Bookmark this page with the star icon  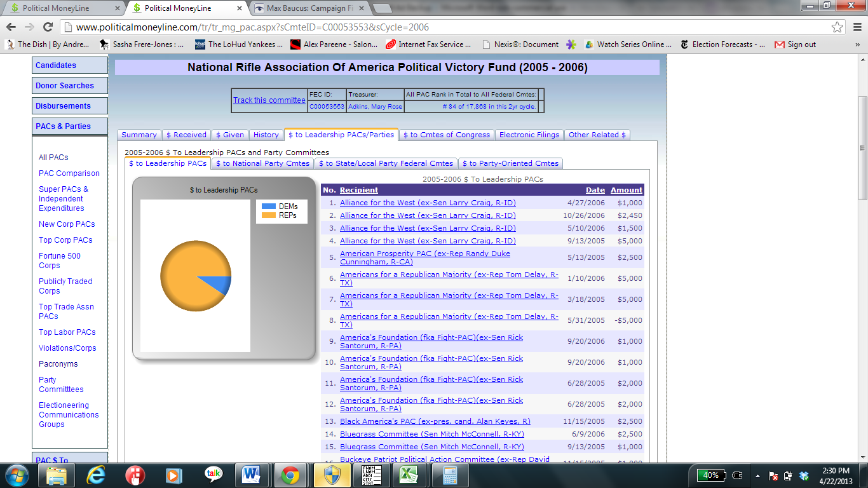pyautogui.click(x=837, y=27)
